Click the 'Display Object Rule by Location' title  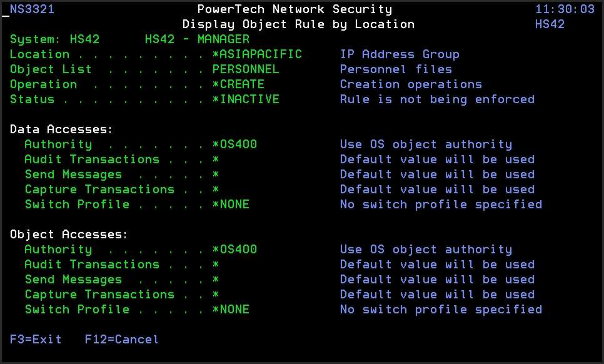[298, 24]
